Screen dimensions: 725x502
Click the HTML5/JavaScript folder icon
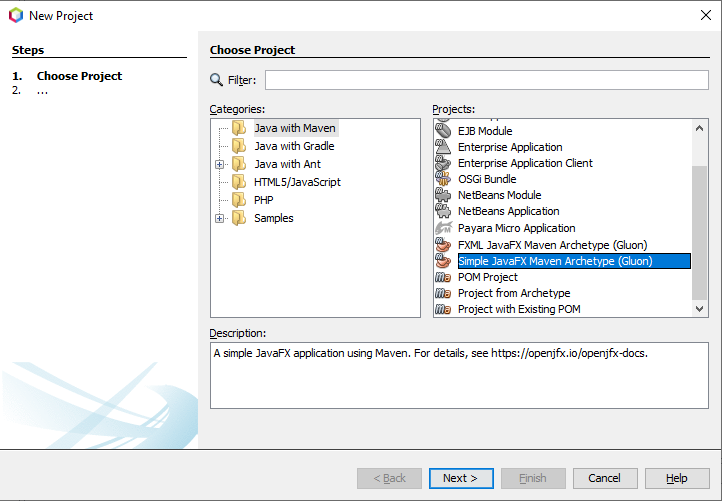click(239, 182)
